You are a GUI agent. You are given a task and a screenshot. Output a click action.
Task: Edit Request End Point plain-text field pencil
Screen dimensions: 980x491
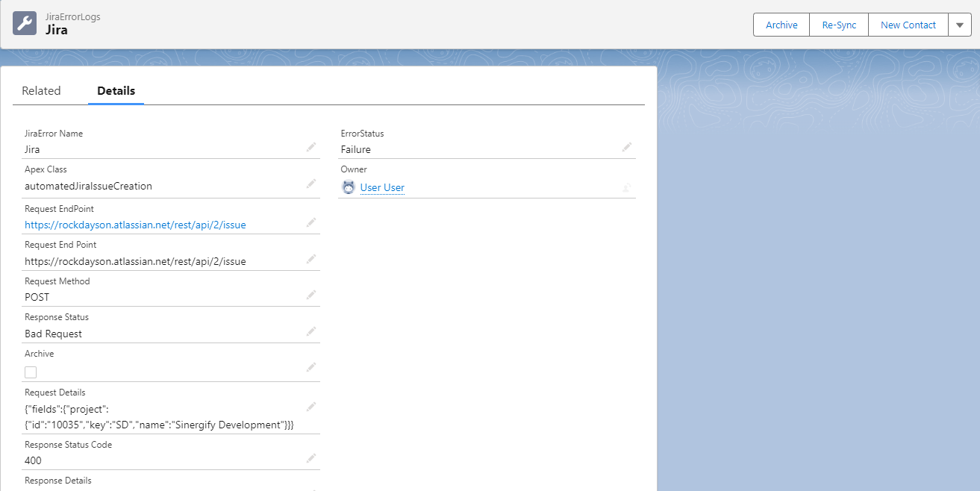pyautogui.click(x=311, y=260)
